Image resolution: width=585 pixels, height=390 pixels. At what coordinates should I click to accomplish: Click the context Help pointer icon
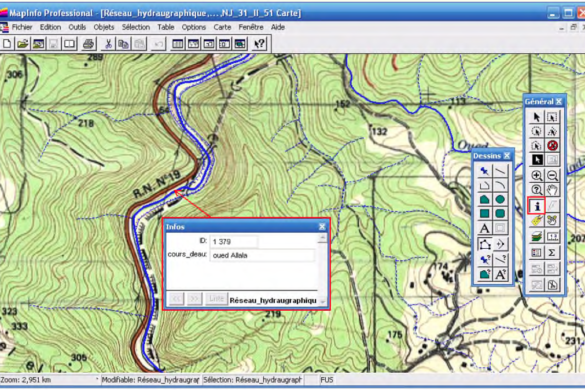(x=259, y=44)
